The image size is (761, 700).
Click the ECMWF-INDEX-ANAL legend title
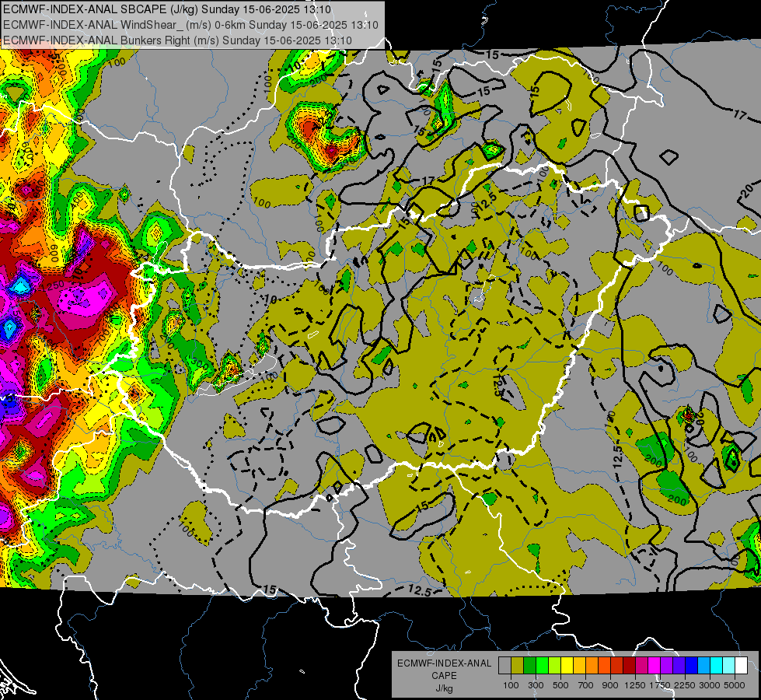[x=445, y=663]
